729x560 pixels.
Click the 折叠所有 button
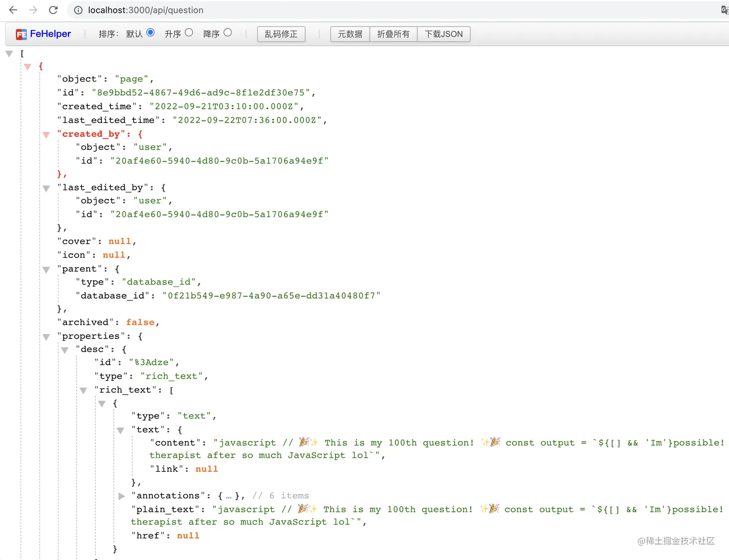click(393, 34)
